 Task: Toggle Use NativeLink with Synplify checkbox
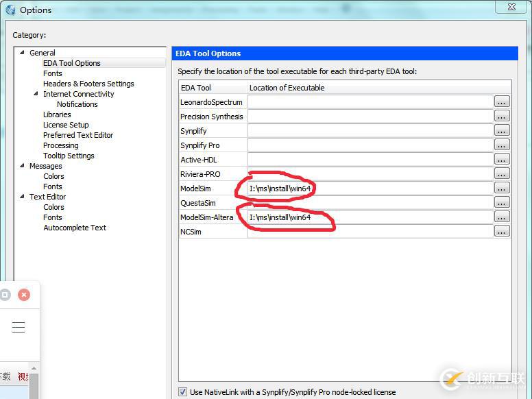pos(182,392)
